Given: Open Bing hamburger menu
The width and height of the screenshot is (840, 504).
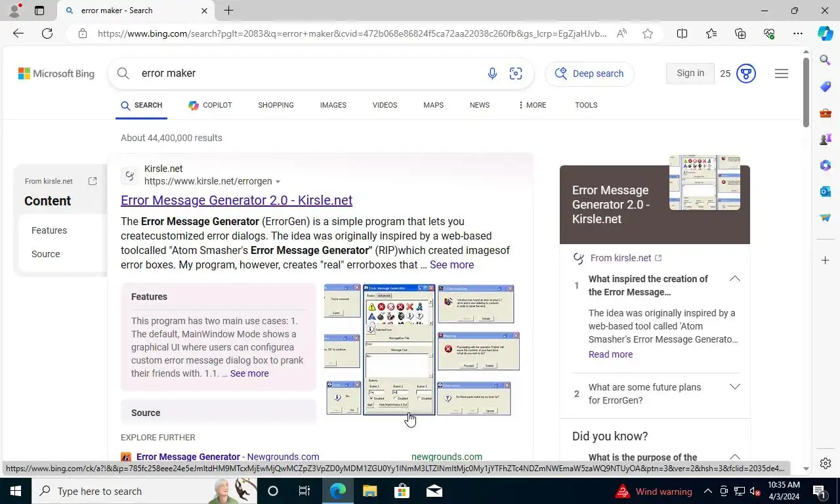Looking at the screenshot, I should (782, 73).
